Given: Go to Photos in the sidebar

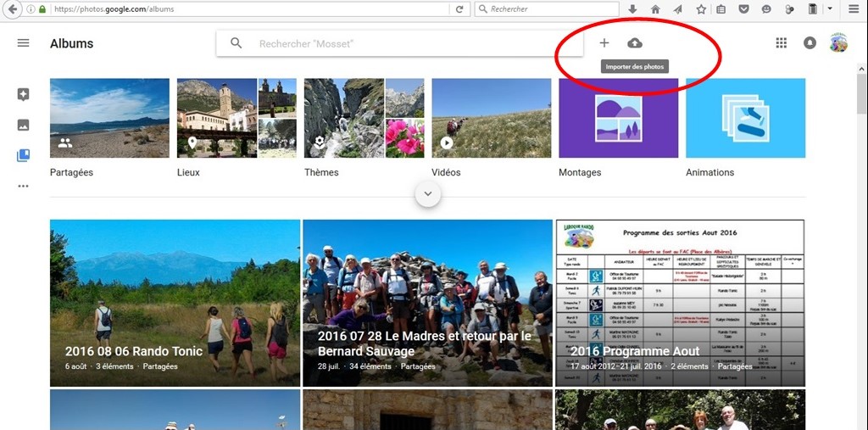Looking at the screenshot, I should tap(23, 126).
